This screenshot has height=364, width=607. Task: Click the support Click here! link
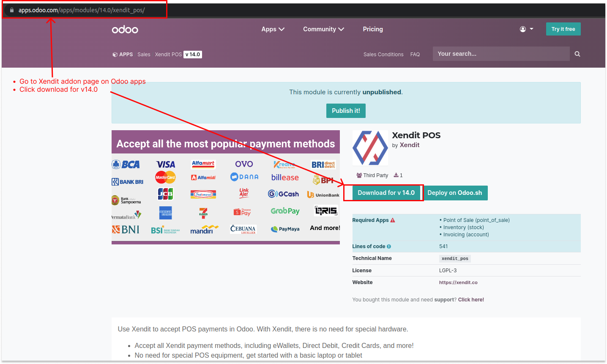point(471,300)
